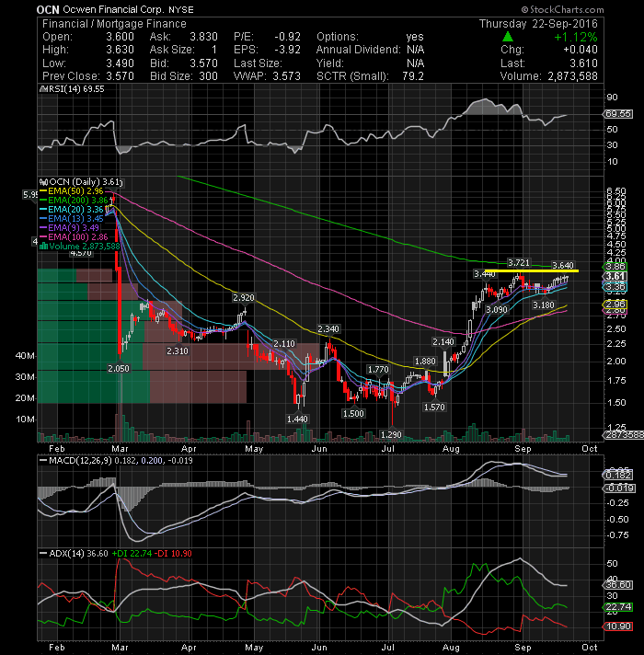Click the yellow EMA(50) legend swatch
Image resolution: width=644 pixels, height=655 pixels.
pyautogui.click(x=43, y=191)
